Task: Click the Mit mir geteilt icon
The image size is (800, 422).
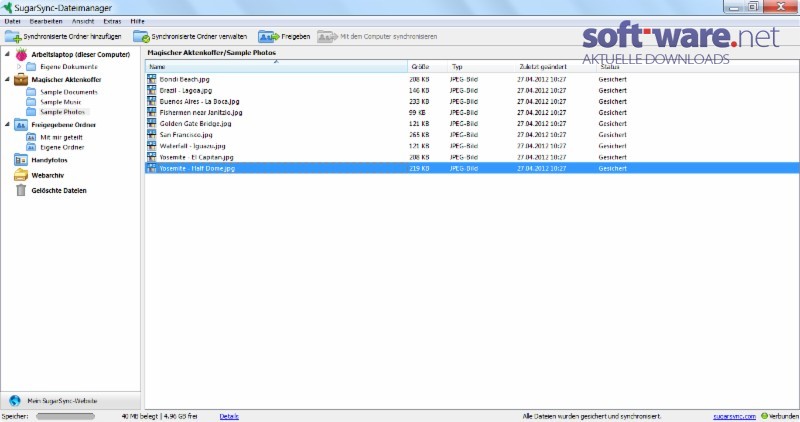Action: click(31, 137)
